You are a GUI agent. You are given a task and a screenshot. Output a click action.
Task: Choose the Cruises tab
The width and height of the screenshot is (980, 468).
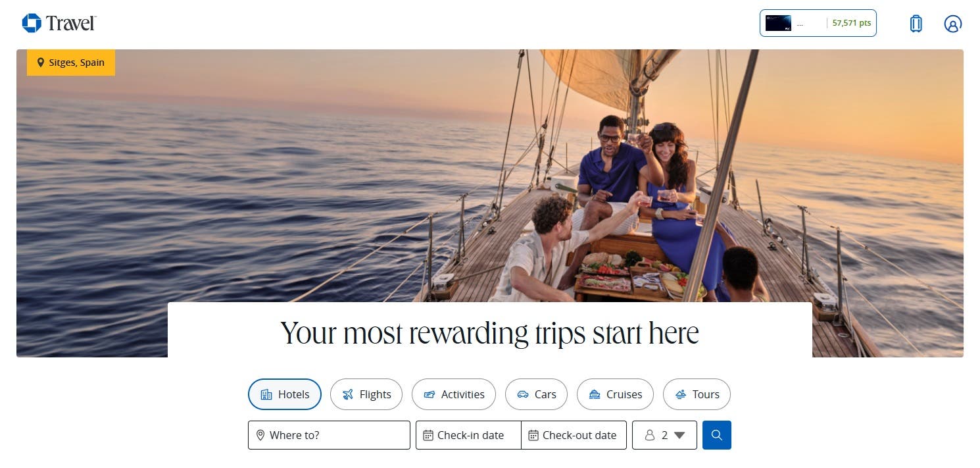coord(615,394)
